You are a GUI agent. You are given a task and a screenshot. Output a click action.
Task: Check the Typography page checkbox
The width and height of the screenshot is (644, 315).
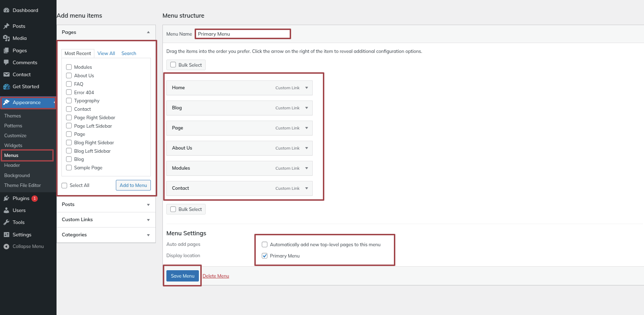point(69,101)
